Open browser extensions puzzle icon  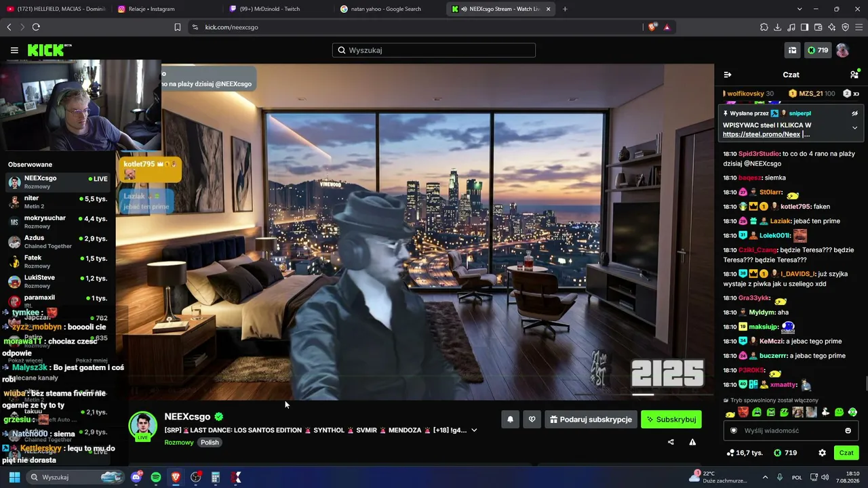(764, 27)
